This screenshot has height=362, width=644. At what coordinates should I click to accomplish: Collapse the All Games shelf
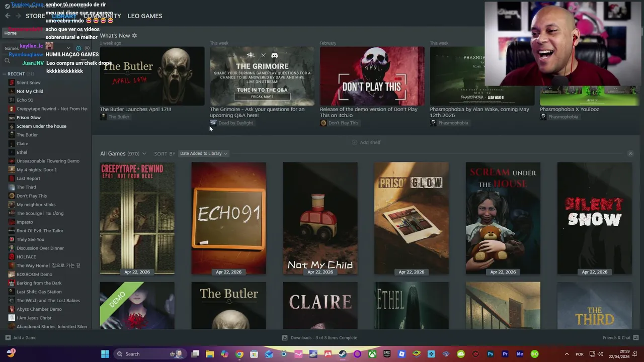pos(630,153)
